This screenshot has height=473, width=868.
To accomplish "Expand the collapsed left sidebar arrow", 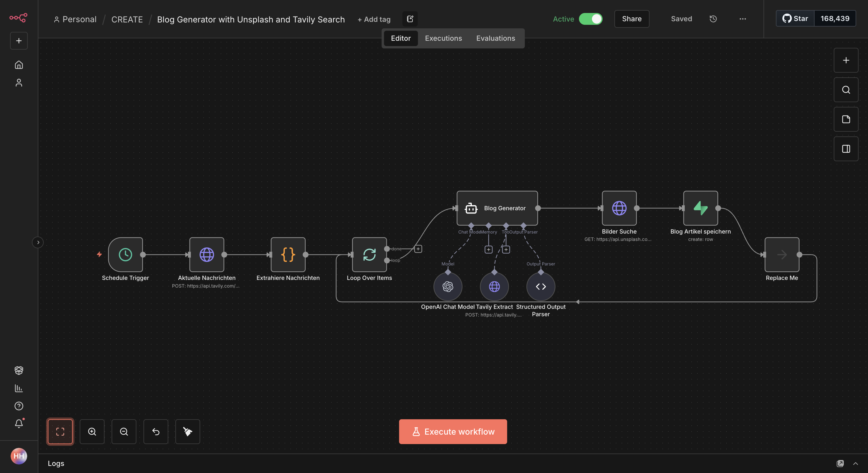I will coord(38,243).
